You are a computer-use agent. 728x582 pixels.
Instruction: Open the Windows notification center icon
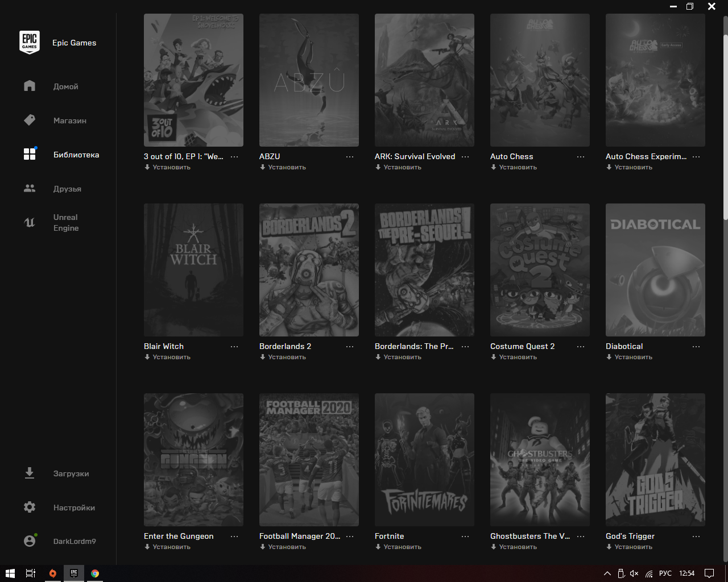point(709,573)
